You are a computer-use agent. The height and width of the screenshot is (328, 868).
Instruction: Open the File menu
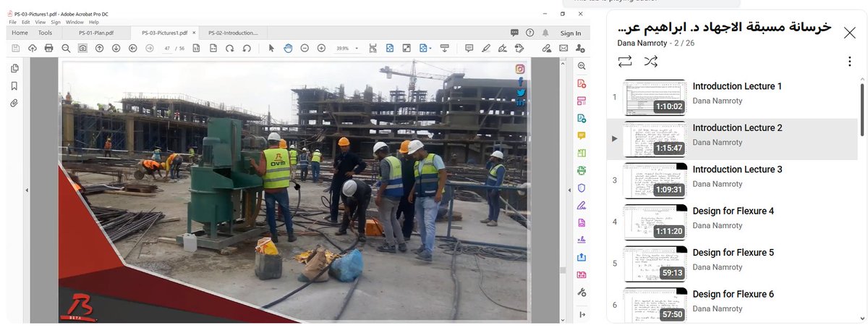pyautogui.click(x=12, y=22)
